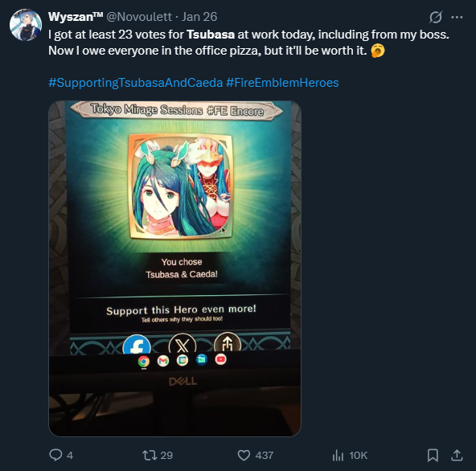Click the Gmail icon on the shelf
The image size is (476, 471).
point(163,361)
